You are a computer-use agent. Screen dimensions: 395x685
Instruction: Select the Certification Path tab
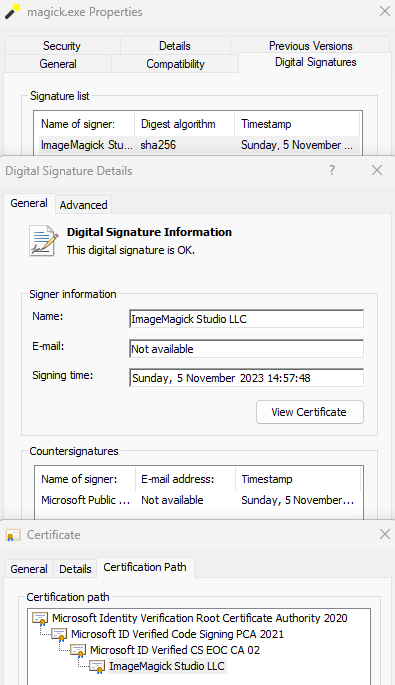(145, 567)
